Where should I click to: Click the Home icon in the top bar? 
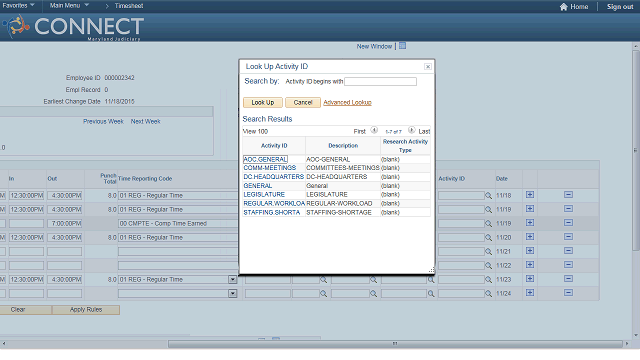(x=564, y=7)
